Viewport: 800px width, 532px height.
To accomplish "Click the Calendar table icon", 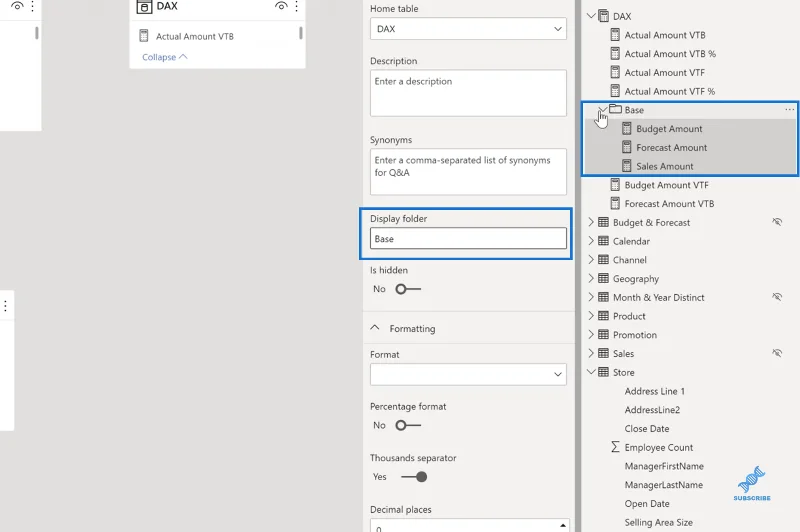I will (603, 241).
